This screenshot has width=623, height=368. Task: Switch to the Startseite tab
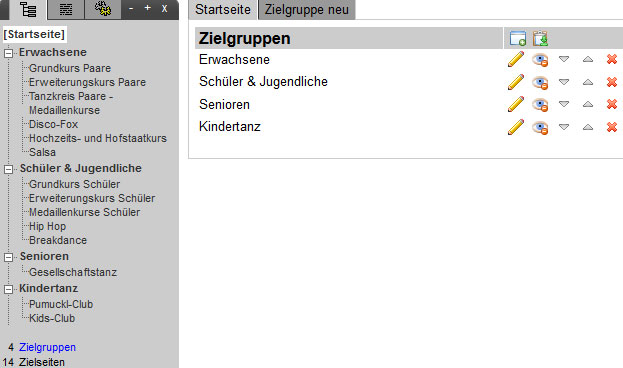click(x=223, y=10)
